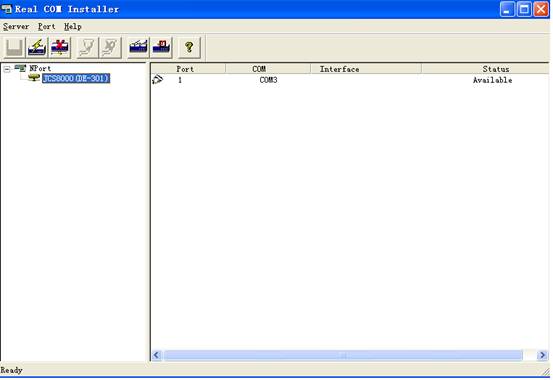Click the port settings toolbar icon
This screenshot has height=380, width=553.
coord(138,47)
